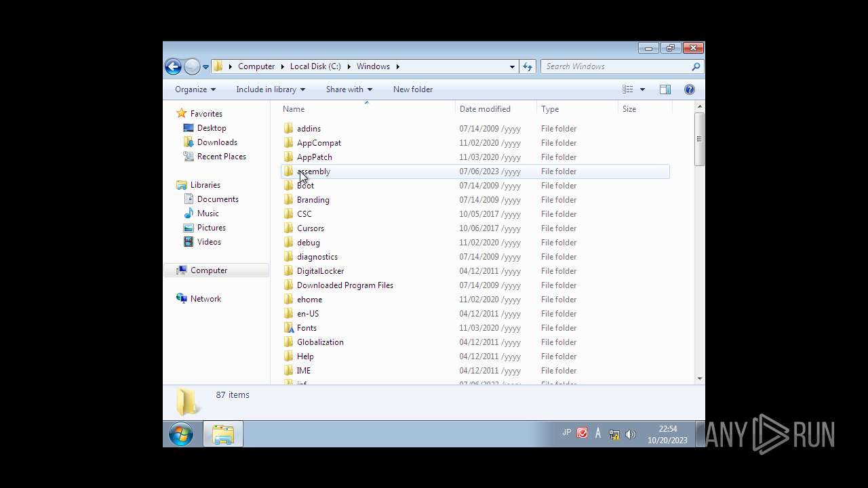Click the file list vertical scrollbar thumb

click(x=698, y=139)
